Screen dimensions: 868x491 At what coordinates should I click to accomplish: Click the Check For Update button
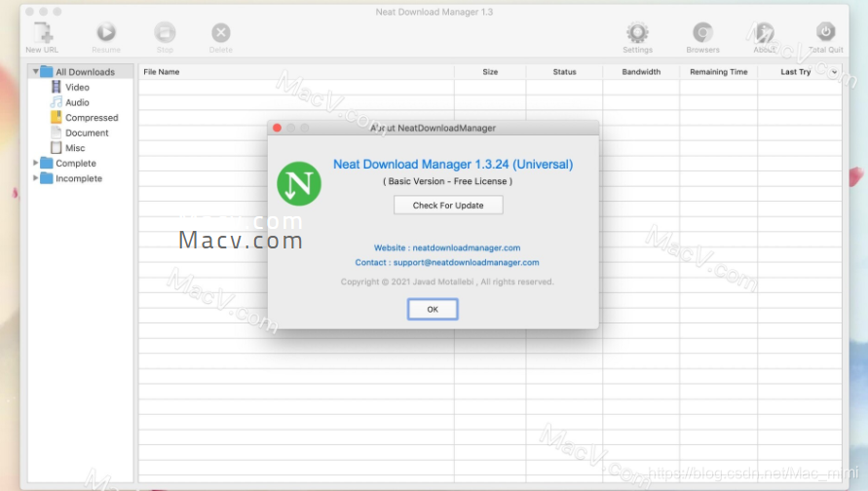coord(448,205)
